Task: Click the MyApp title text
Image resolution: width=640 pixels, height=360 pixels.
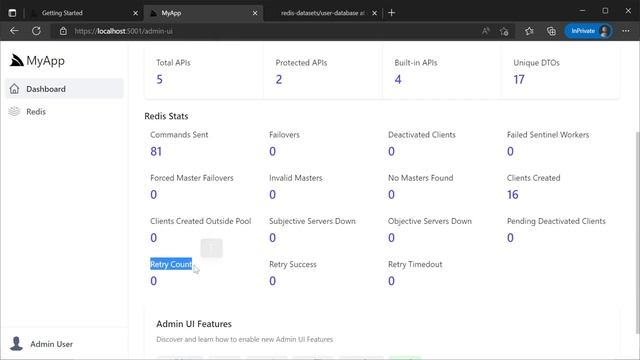Action: coord(45,61)
